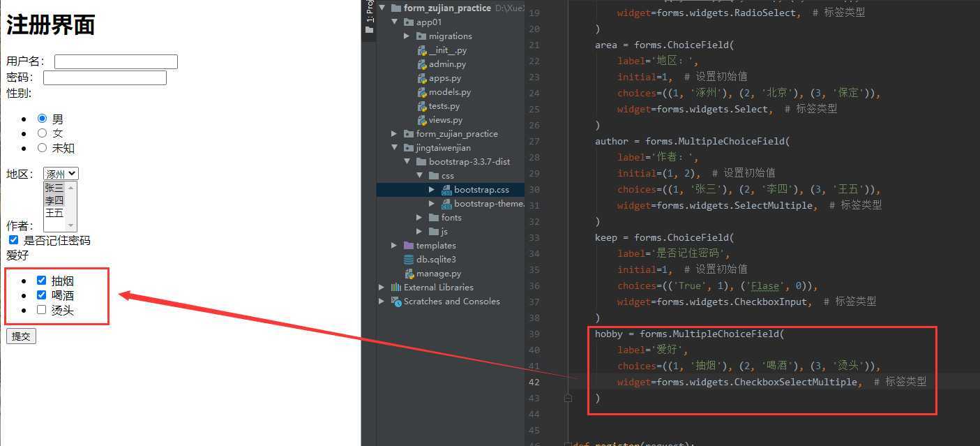Click the bootstrap-theme file icon
Viewport: 980px width, 446px height.
click(x=446, y=204)
